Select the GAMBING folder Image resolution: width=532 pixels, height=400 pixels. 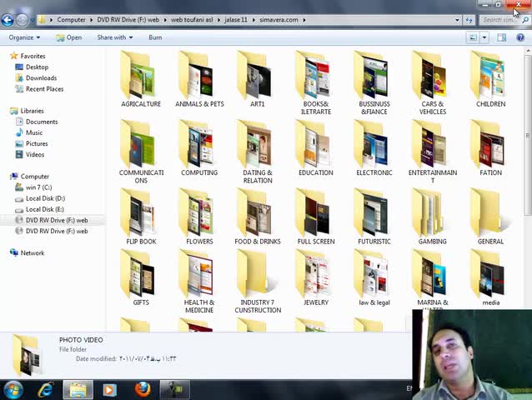click(433, 217)
